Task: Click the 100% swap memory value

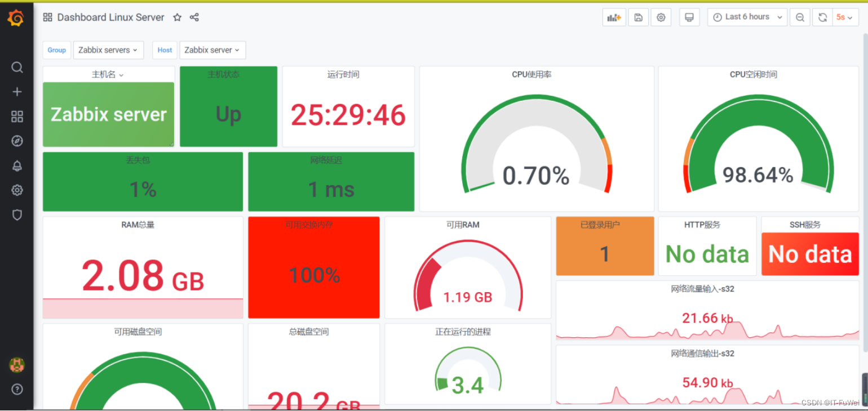Action: [315, 275]
